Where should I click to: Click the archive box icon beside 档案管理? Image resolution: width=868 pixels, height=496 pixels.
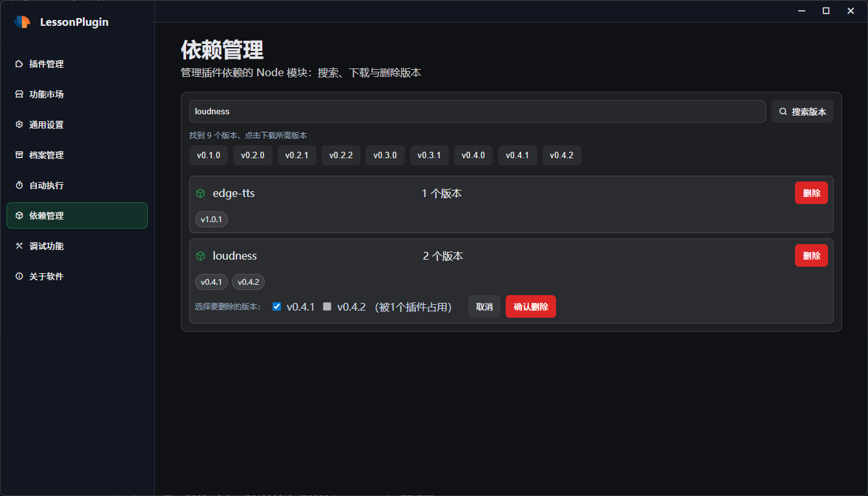[x=19, y=155]
